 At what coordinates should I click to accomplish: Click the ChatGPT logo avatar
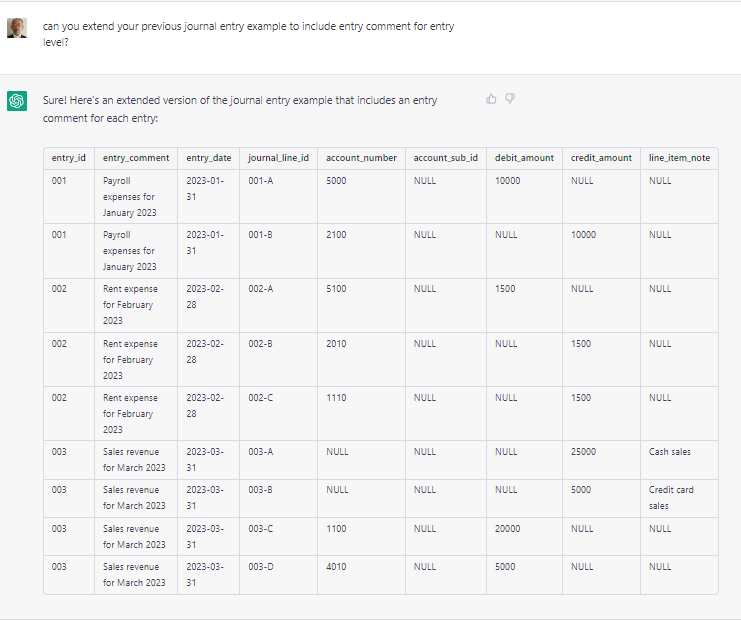tap(17, 101)
